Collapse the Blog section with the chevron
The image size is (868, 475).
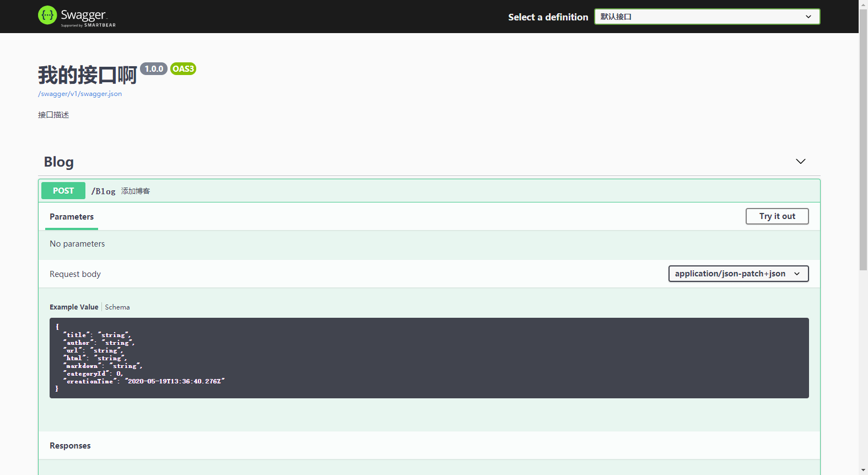click(800, 162)
